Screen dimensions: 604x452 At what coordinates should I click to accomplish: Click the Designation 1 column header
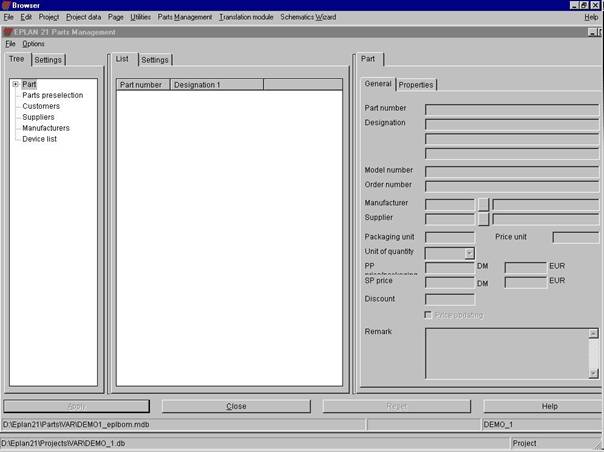[x=216, y=85]
